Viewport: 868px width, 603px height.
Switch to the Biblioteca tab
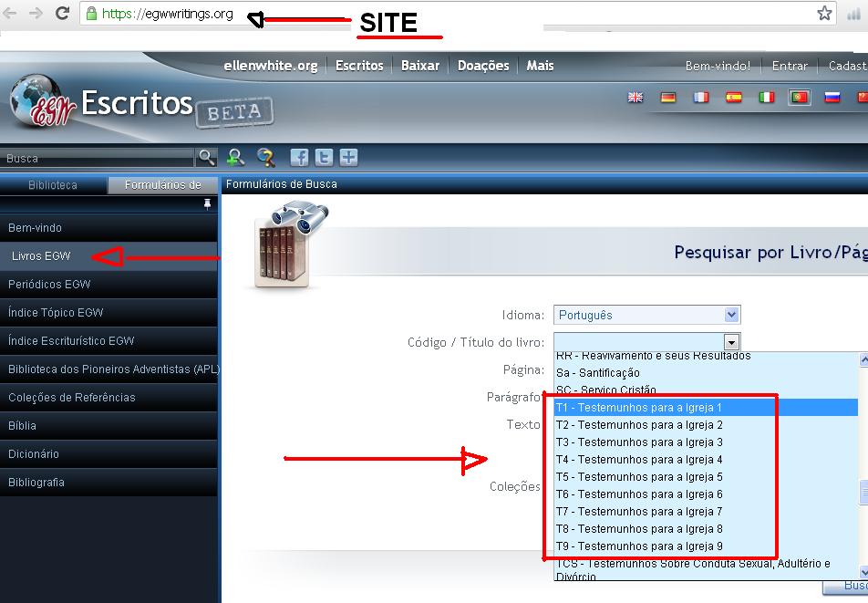(x=53, y=185)
